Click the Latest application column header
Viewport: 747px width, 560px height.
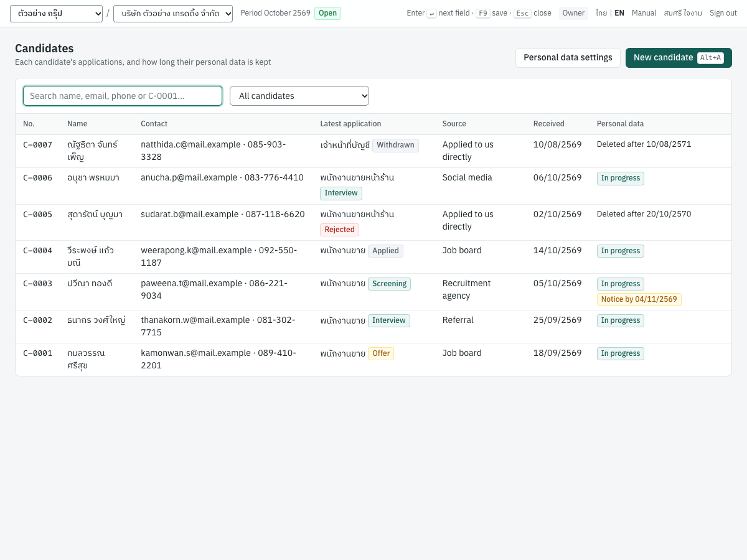[350, 124]
